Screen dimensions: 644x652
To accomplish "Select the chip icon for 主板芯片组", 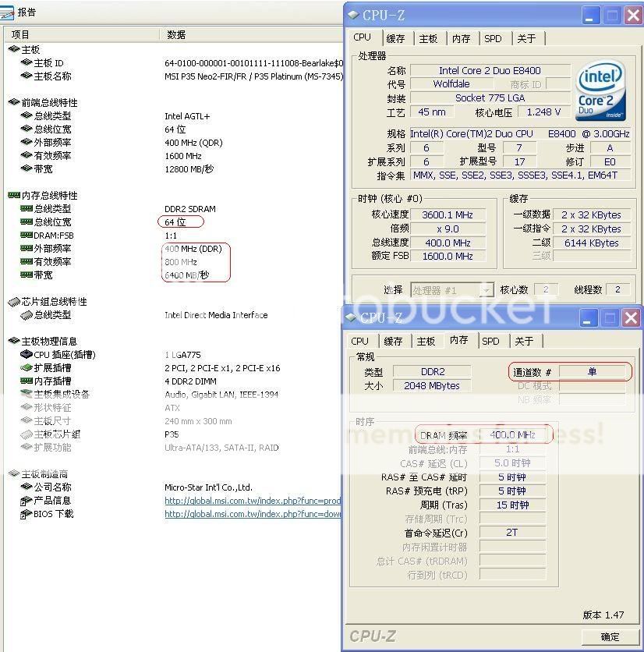I will (x=27, y=434).
